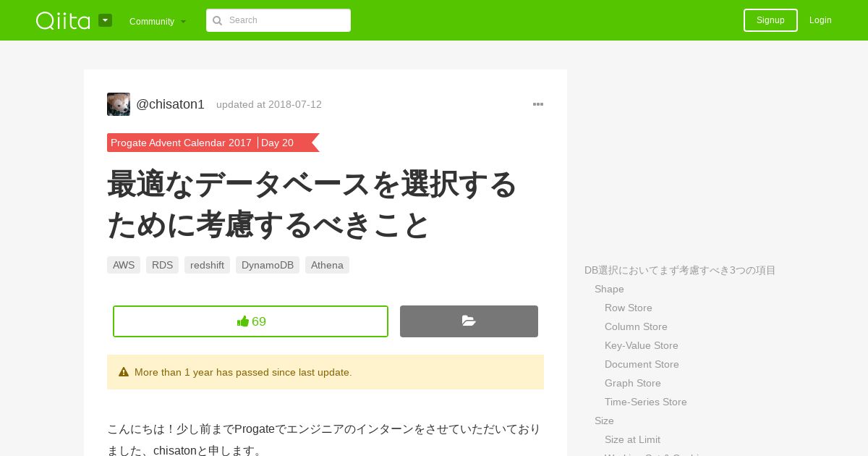The height and width of the screenshot is (456, 868).
Task: Select the Athena tag
Action: tap(327, 265)
